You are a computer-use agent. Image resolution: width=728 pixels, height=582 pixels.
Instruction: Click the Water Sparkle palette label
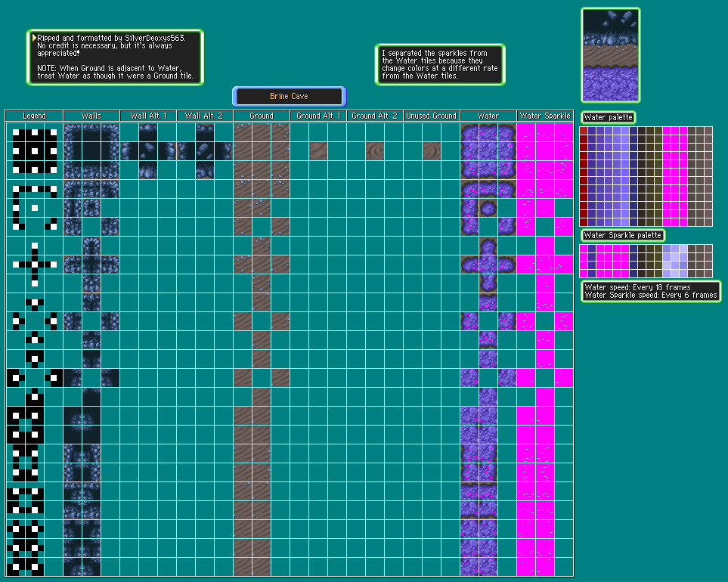tap(623, 235)
